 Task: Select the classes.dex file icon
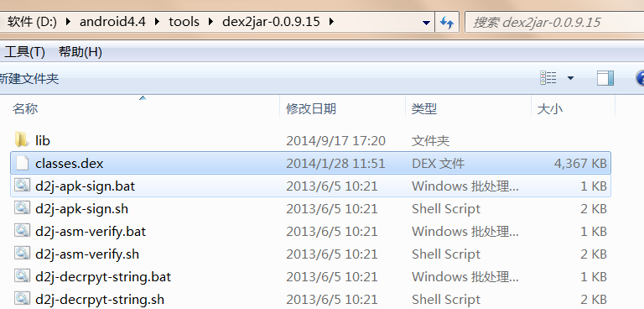22,164
